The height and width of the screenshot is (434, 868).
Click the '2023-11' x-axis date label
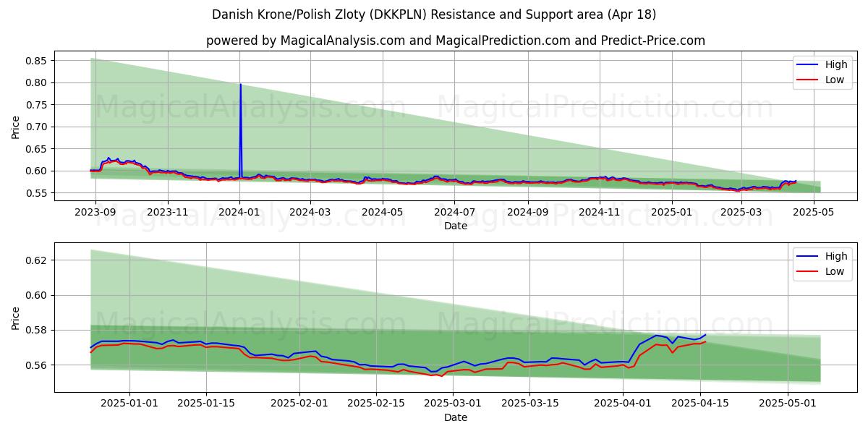(x=167, y=212)
